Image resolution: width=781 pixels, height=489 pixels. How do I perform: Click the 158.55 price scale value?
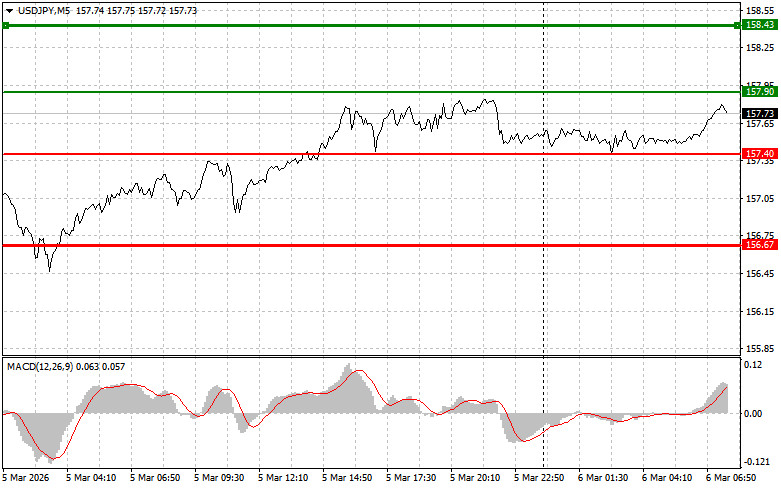click(760, 9)
